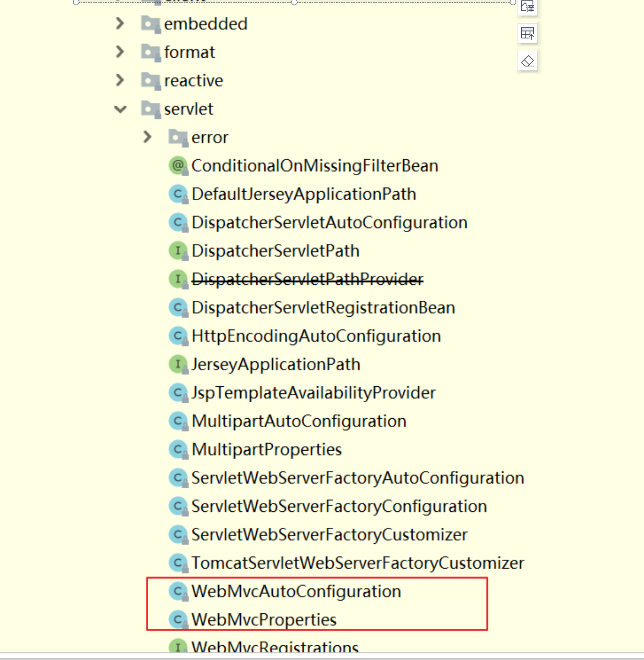This screenshot has width=644, height=660.
Task: Click the class icon of MultipartAutoConfiguration
Action: point(179,421)
